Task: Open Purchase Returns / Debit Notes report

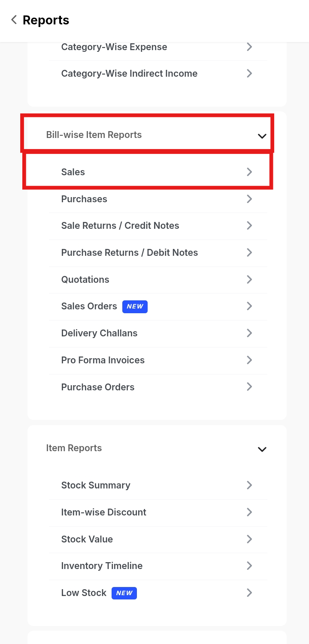Action: point(130,252)
